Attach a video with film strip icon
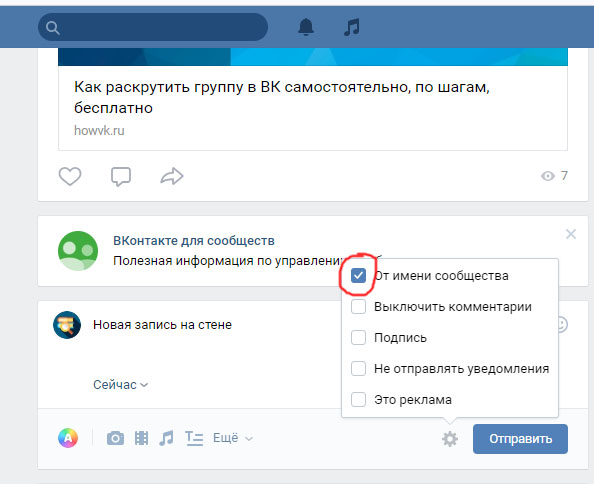The image size is (594, 484). [x=142, y=438]
